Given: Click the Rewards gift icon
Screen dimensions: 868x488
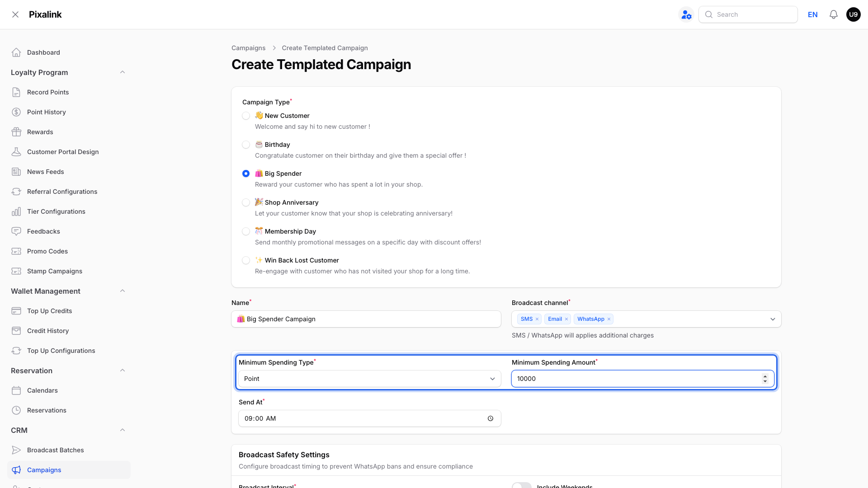Looking at the screenshot, I should (16, 132).
